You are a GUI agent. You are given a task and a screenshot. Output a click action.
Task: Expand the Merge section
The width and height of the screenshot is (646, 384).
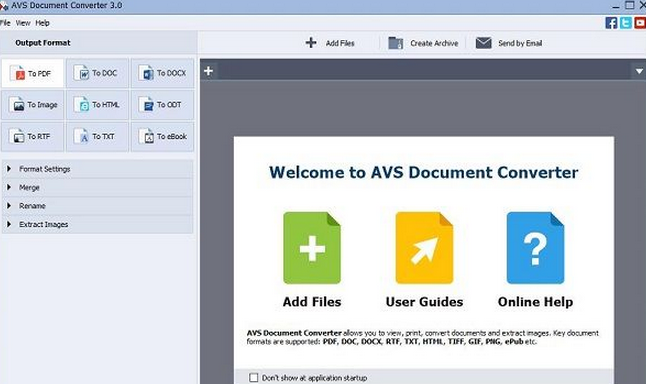(x=97, y=187)
